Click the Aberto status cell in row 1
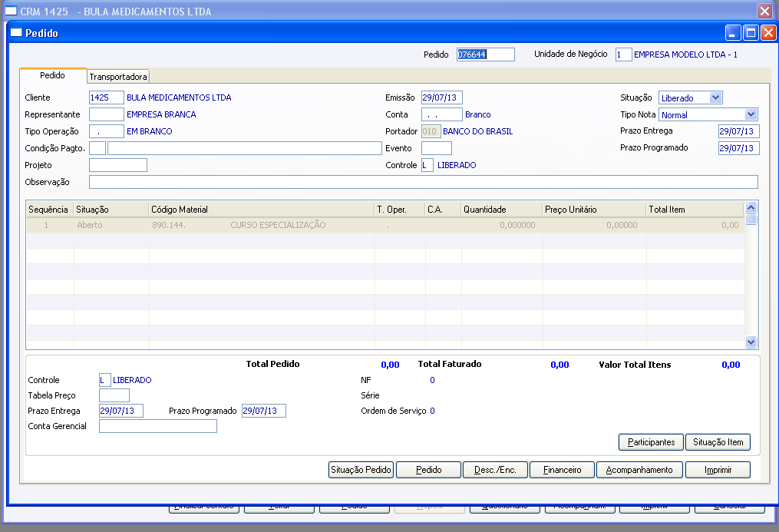 pyautogui.click(x=90, y=225)
